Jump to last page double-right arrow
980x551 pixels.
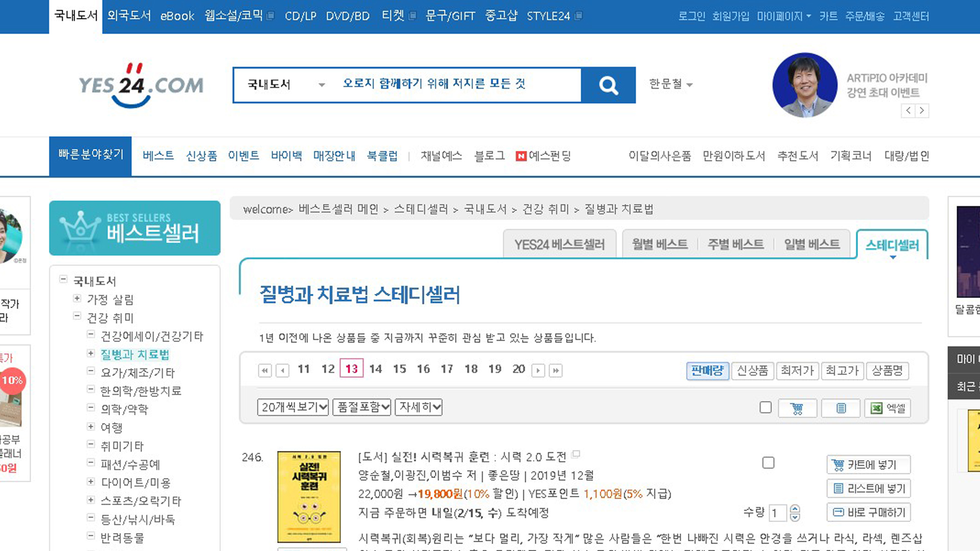(x=556, y=370)
